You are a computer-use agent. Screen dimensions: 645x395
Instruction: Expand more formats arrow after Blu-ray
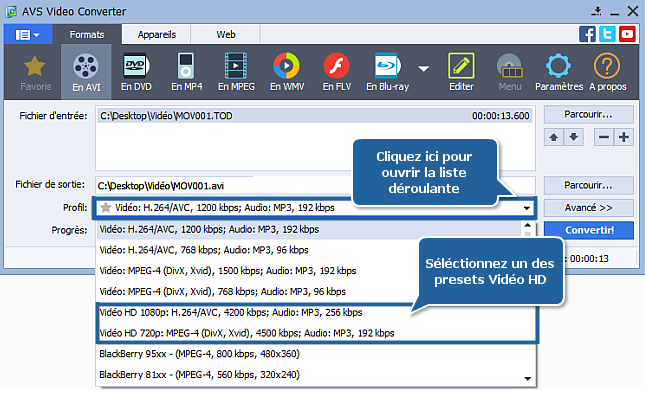coord(423,68)
